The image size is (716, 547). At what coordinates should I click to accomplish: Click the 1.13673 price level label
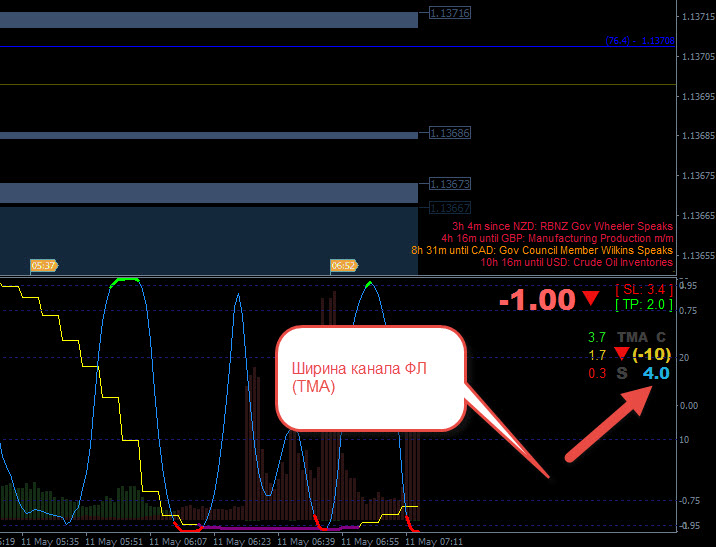point(450,184)
